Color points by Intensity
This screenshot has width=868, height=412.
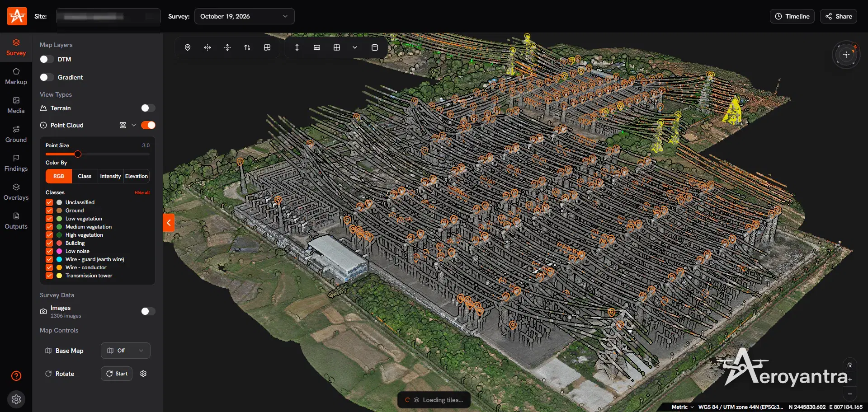coord(111,176)
